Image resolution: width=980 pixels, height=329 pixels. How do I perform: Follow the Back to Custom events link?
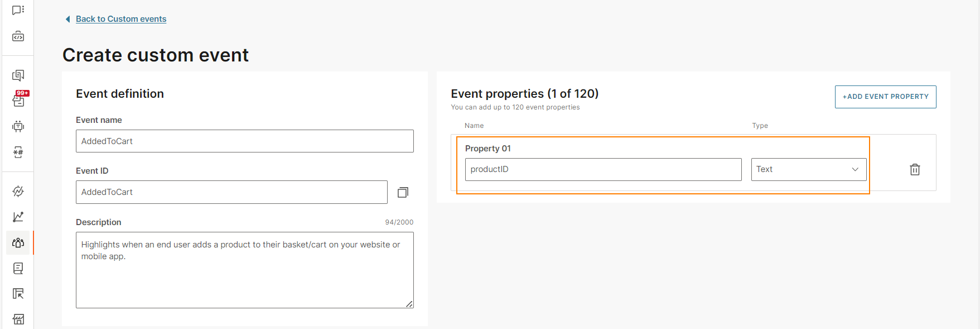[x=121, y=19]
